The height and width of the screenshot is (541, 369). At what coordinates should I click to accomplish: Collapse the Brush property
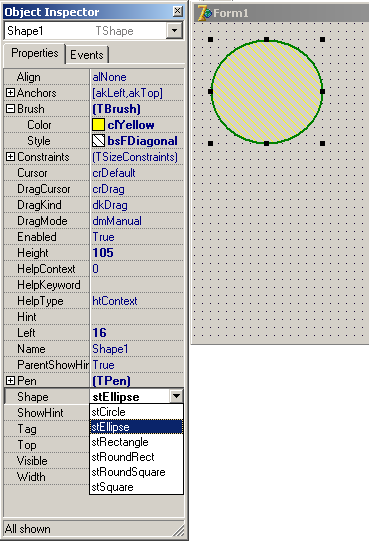tap(10, 109)
